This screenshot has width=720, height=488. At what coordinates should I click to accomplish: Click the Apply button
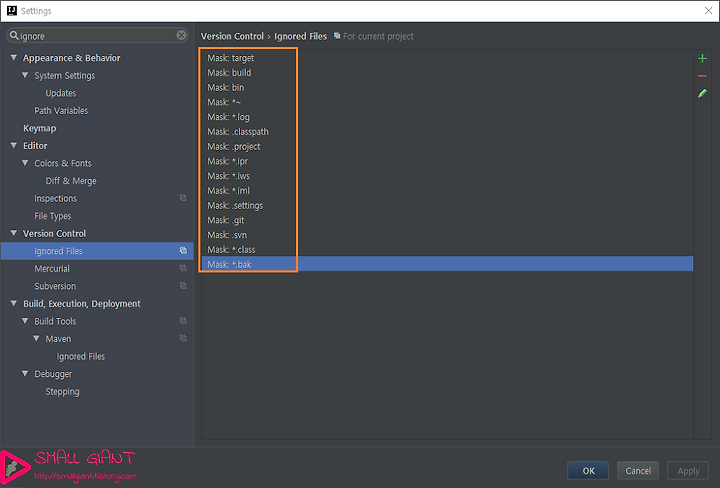688,471
